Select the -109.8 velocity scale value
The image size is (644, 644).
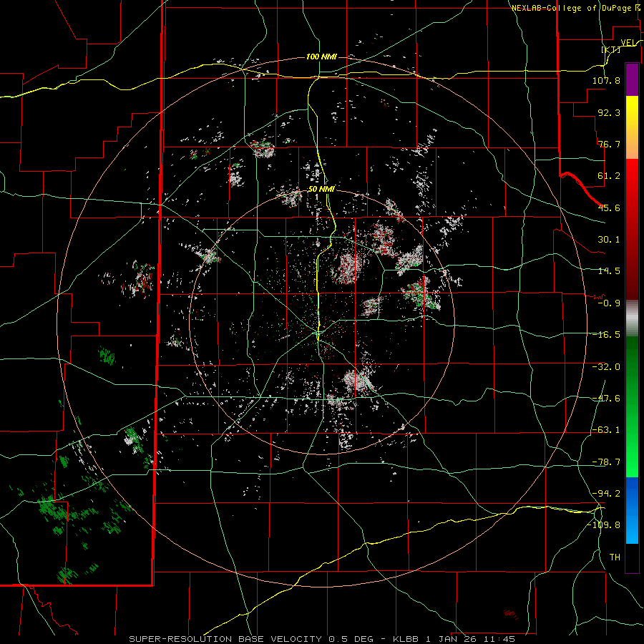point(604,525)
